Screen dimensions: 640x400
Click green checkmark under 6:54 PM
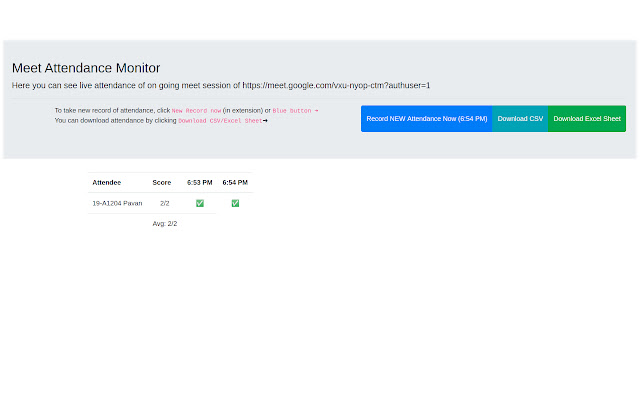235,203
